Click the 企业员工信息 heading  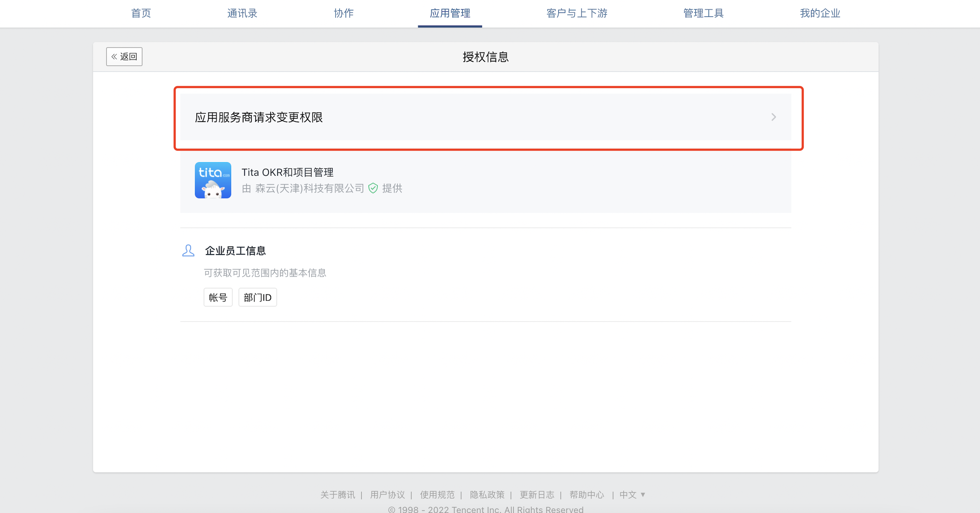tap(235, 250)
